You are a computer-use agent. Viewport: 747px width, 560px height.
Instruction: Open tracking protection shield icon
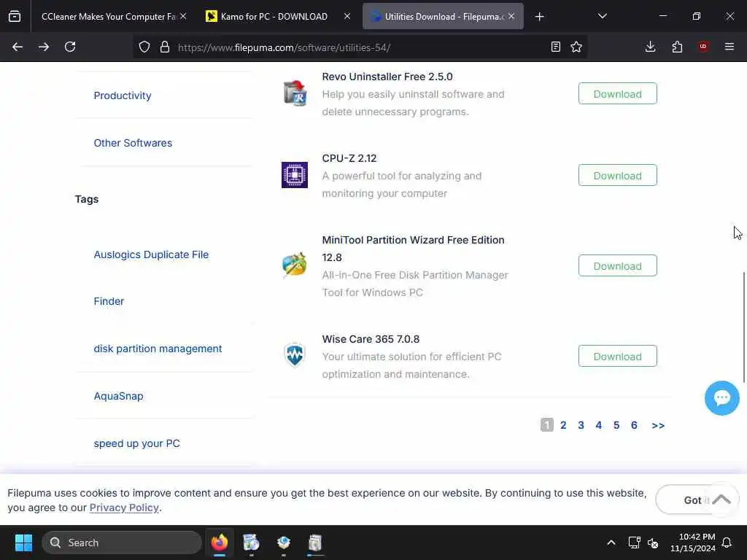pyautogui.click(x=144, y=47)
